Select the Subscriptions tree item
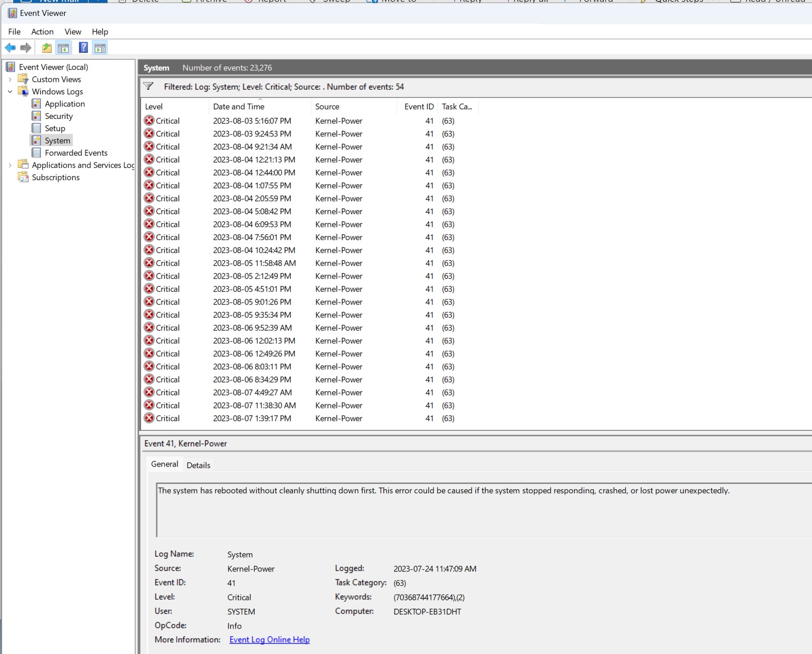 [55, 177]
